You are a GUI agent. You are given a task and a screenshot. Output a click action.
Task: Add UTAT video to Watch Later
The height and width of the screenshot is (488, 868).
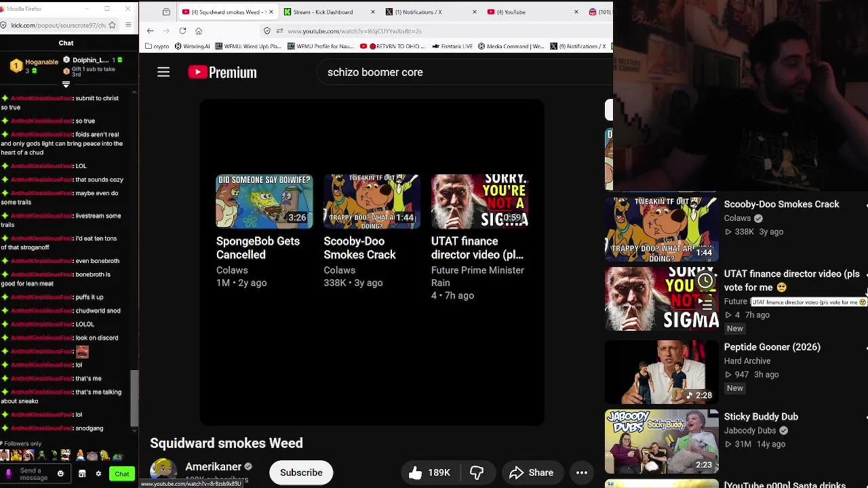(706, 281)
